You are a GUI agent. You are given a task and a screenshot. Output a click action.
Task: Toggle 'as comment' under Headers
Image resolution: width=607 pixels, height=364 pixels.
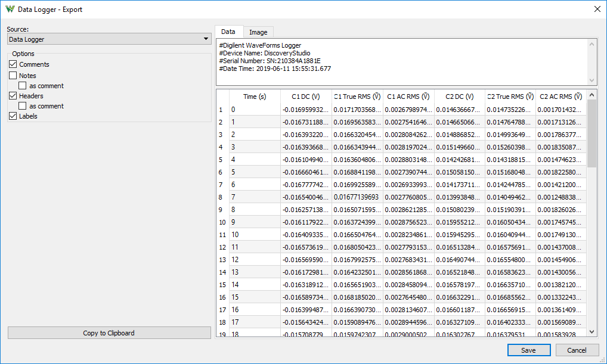[23, 105]
